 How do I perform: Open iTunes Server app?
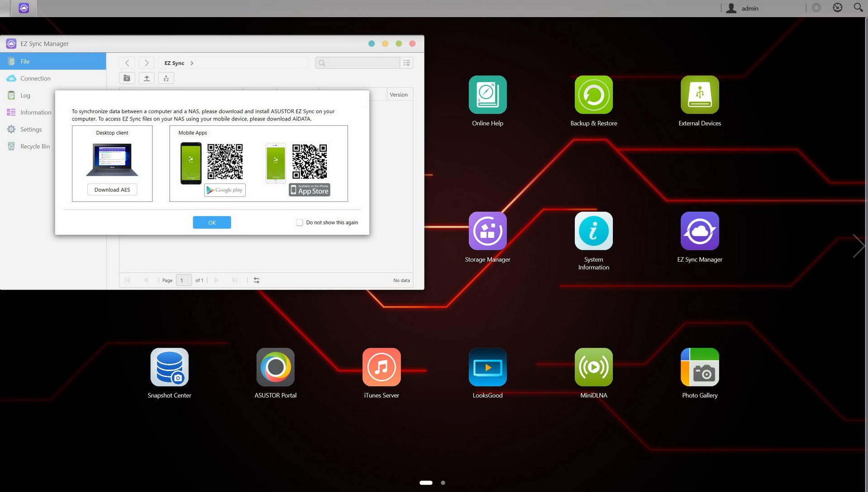tap(382, 367)
